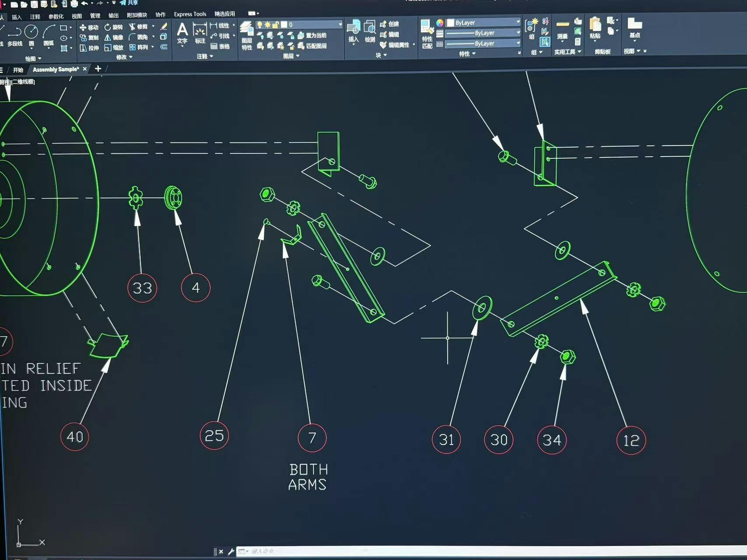Open the Express Tools ribbon tab
Screen dimensions: 747x560
190,14
